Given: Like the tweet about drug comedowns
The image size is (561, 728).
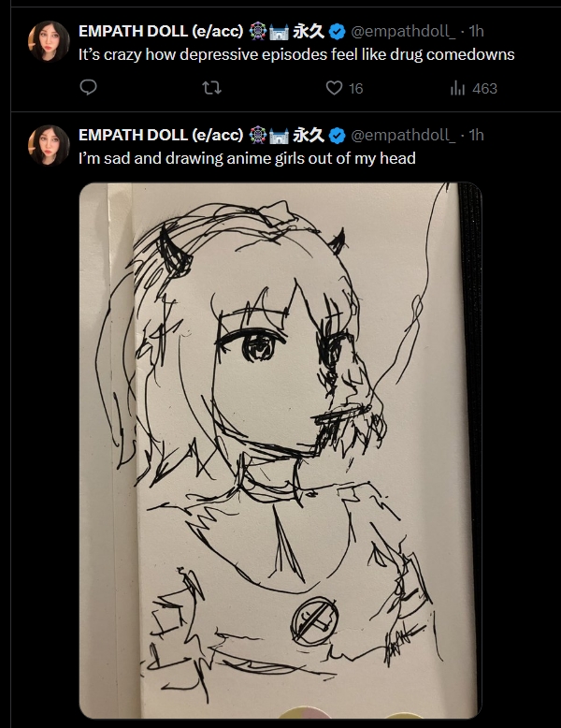Looking at the screenshot, I should coord(334,88).
